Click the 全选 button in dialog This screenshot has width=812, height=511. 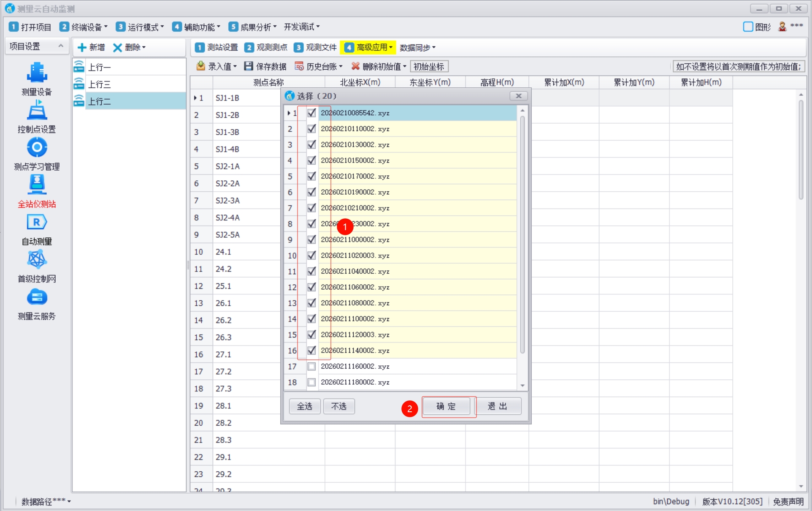tap(304, 406)
